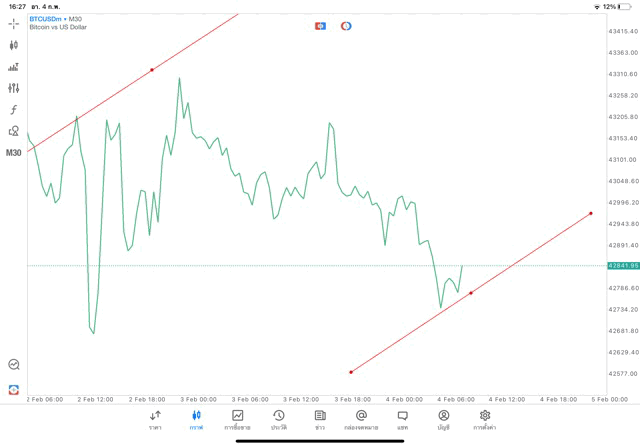Open the indicators function icon

[x=14, y=110]
